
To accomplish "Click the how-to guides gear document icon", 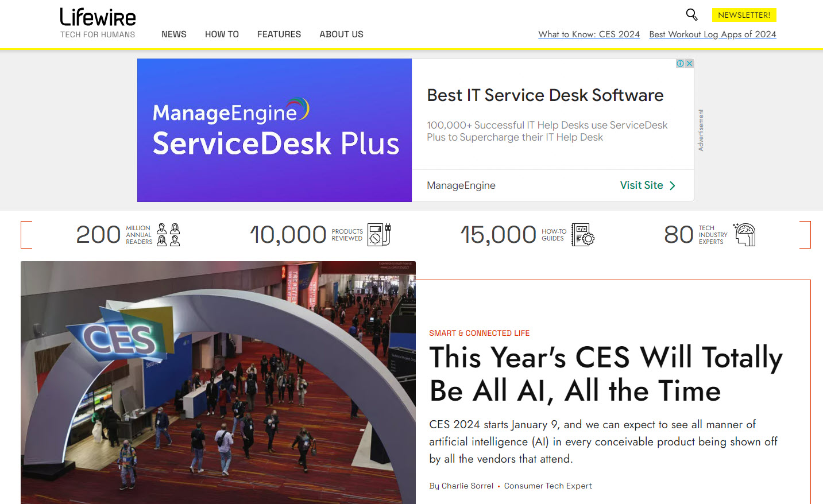I will coord(583,235).
